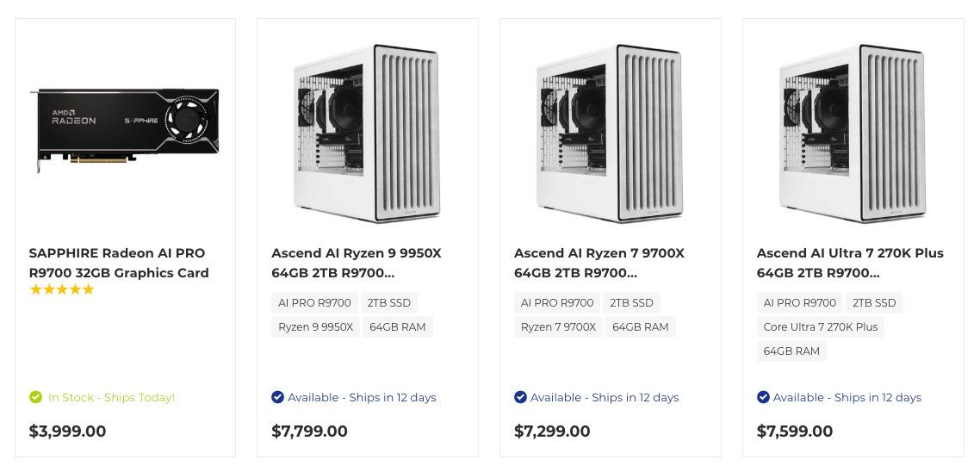
Task: Click the blue availability badge under Ryzen 7 9700X
Action: (x=520, y=397)
